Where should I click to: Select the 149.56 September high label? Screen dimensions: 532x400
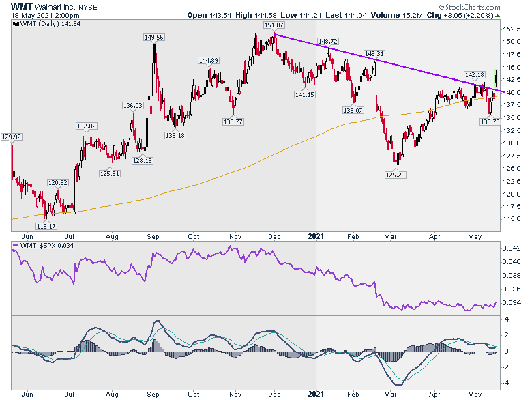click(154, 37)
